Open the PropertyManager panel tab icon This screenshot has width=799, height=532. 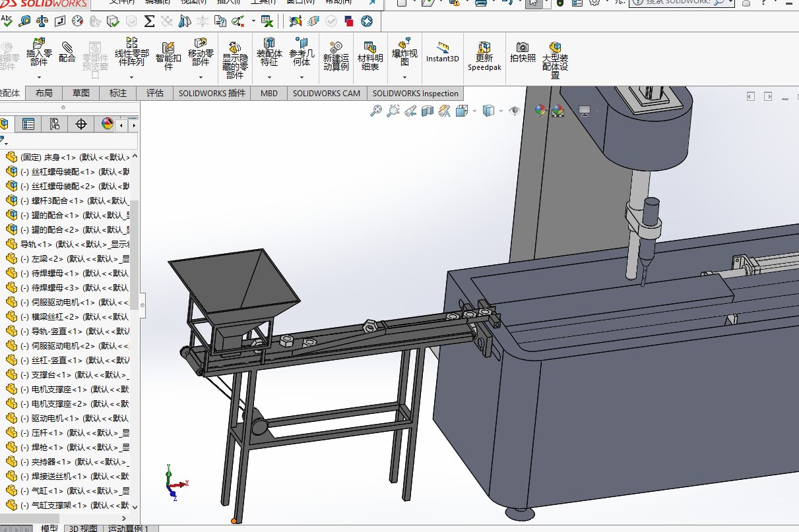[x=28, y=124]
